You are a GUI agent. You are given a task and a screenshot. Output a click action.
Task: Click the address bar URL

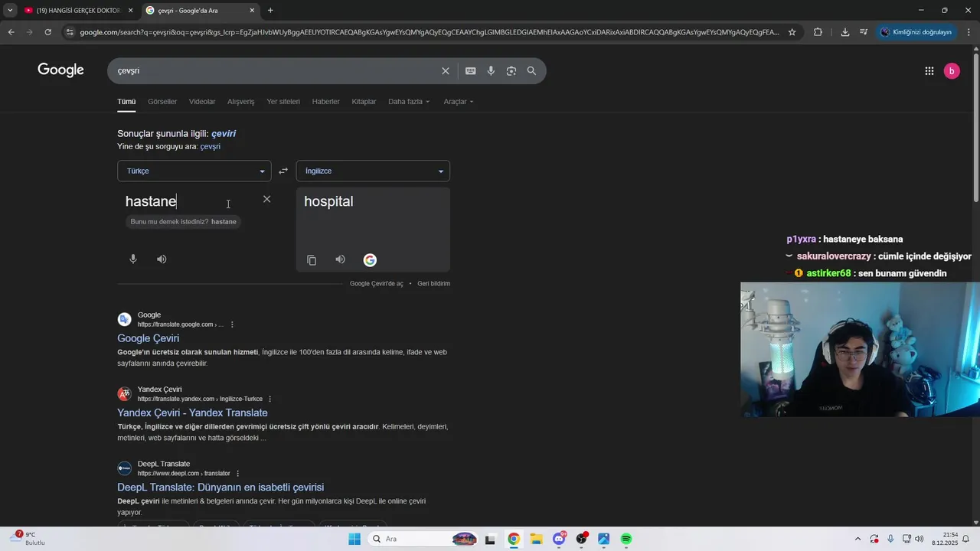coord(429,32)
